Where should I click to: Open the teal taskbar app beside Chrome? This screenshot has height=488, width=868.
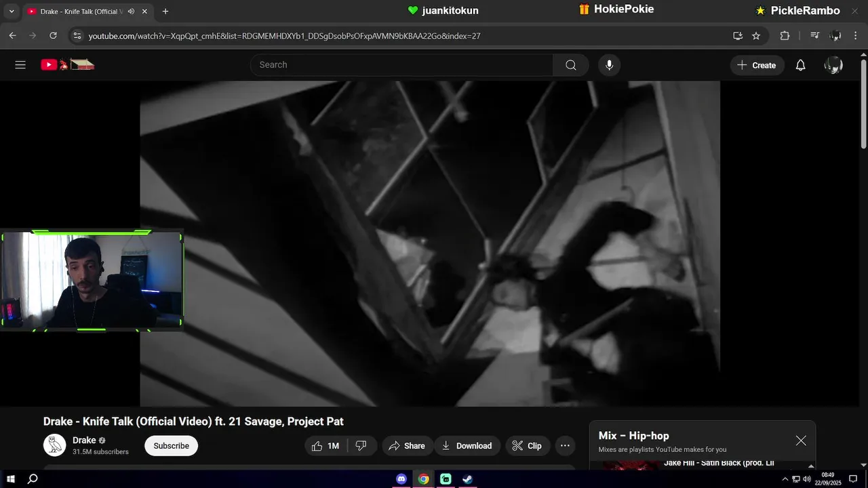click(446, 479)
